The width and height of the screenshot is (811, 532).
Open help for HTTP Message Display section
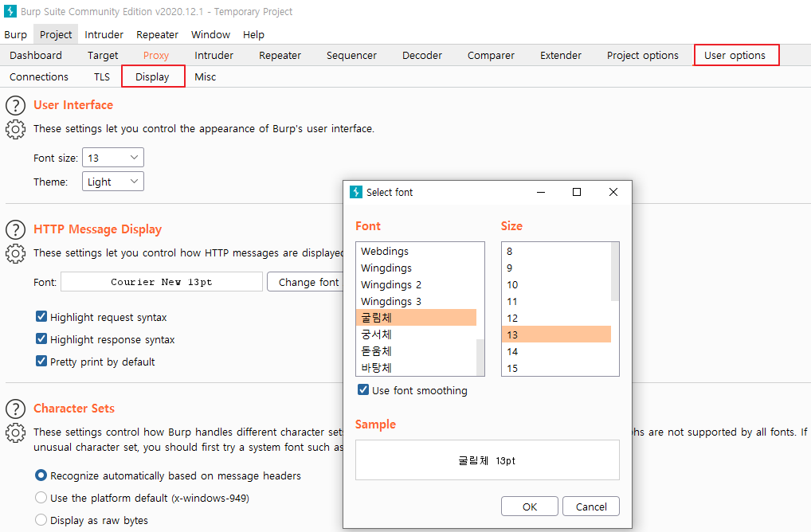click(15, 229)
